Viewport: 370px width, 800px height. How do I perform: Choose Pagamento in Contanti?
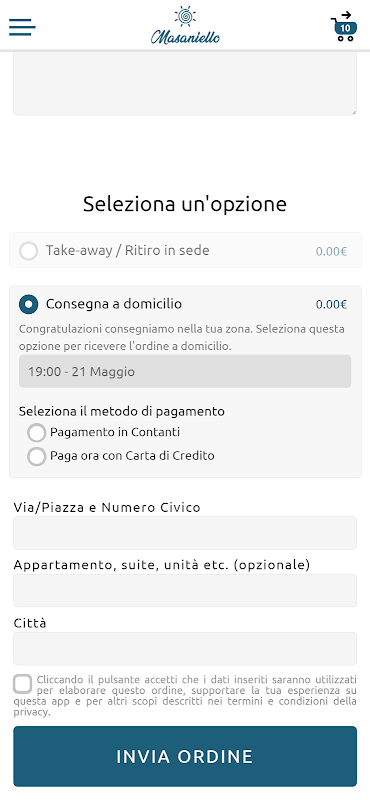pyautogui.click(x=37, y=433)
